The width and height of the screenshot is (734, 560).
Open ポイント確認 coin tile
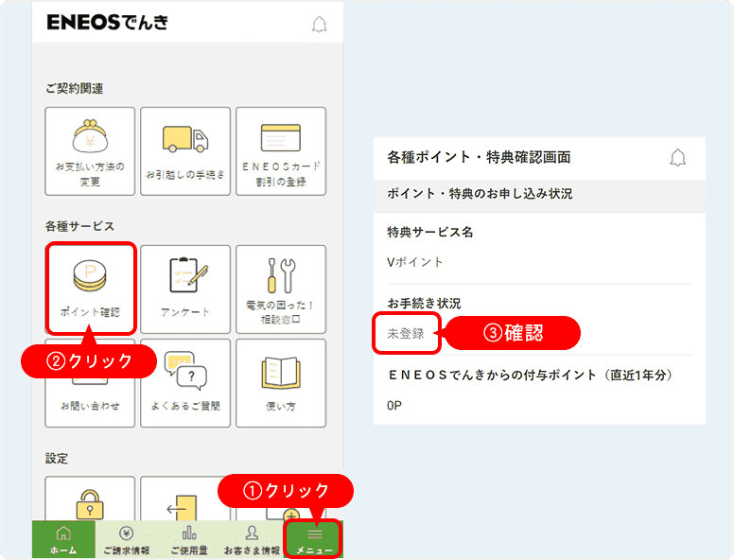pyautogui.click(x=90, y=289)
